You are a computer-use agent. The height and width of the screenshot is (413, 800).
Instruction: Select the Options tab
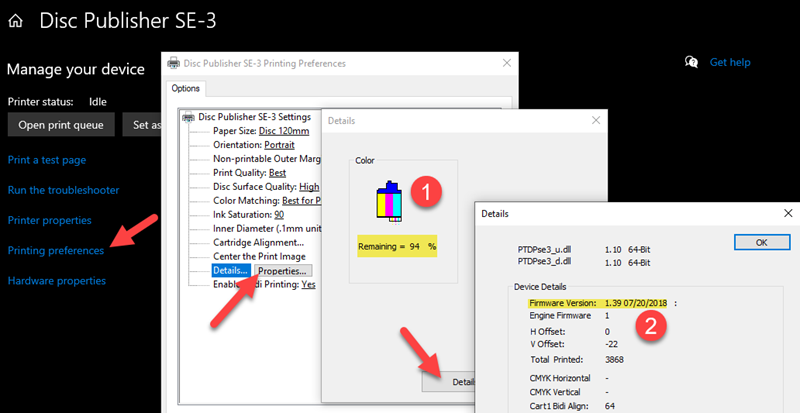click(185, 88)
